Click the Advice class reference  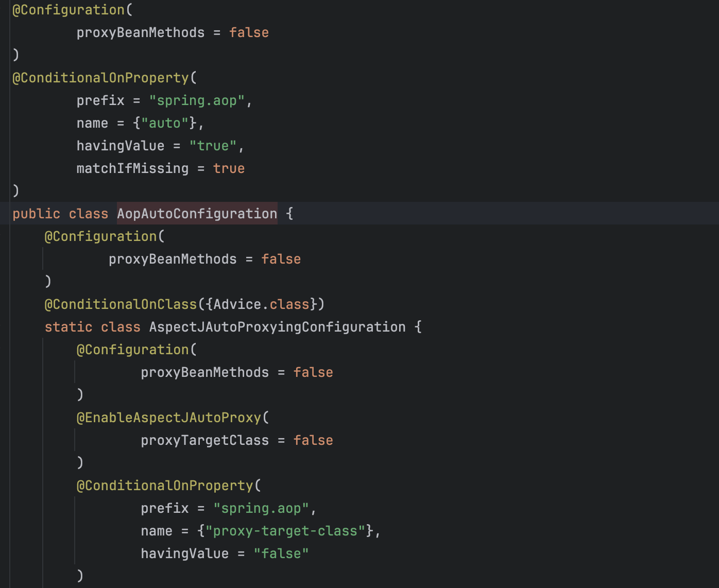[237, 304]
